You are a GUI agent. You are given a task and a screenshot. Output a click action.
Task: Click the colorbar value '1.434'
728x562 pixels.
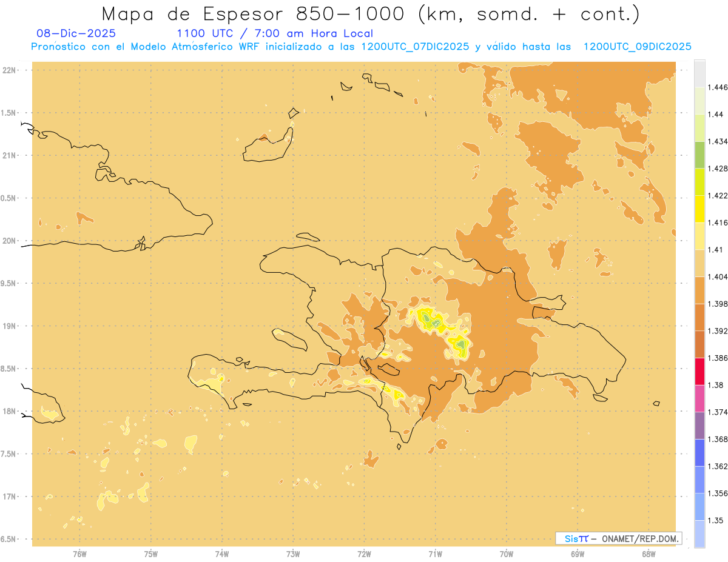click(718, 141)
